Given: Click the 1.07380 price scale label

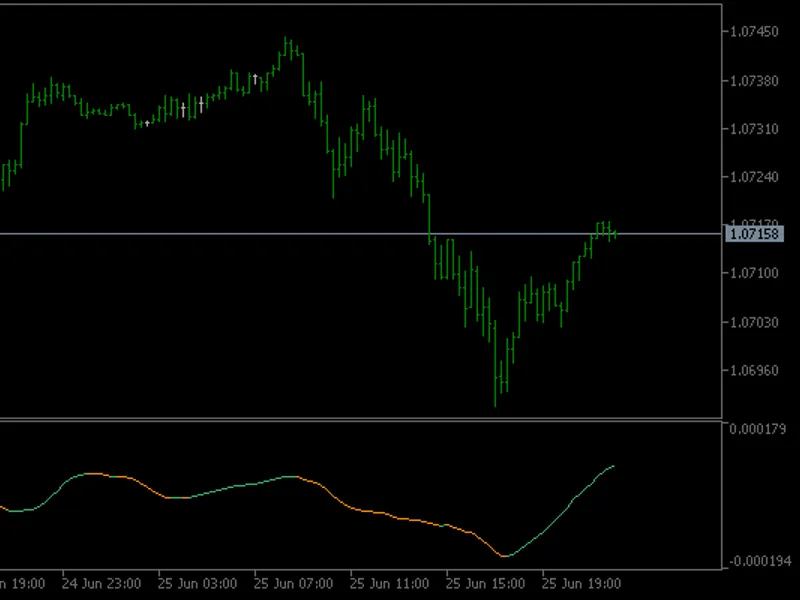Looking at the screenshot, I should point(754,81).
